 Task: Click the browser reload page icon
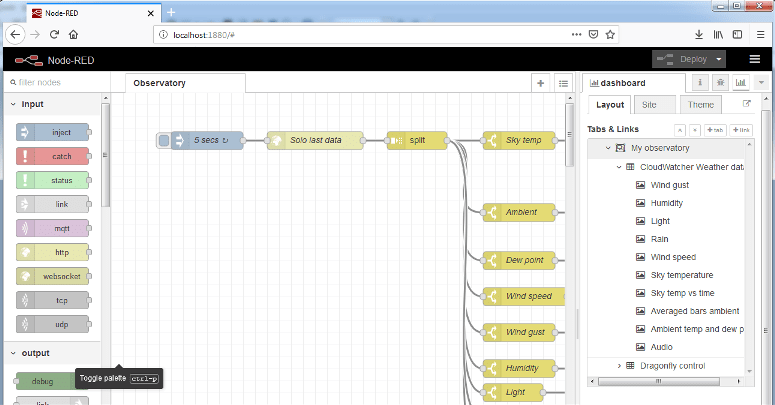point(54,33)
